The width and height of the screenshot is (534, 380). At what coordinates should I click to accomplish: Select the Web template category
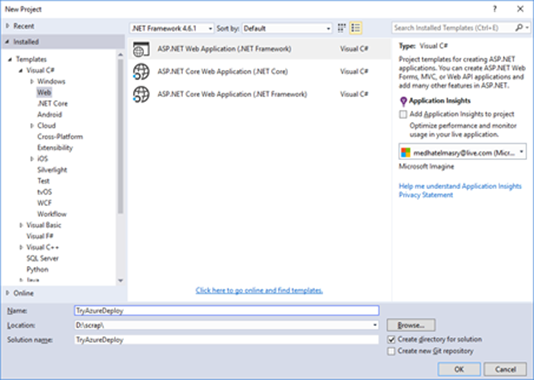click(44, 92)
